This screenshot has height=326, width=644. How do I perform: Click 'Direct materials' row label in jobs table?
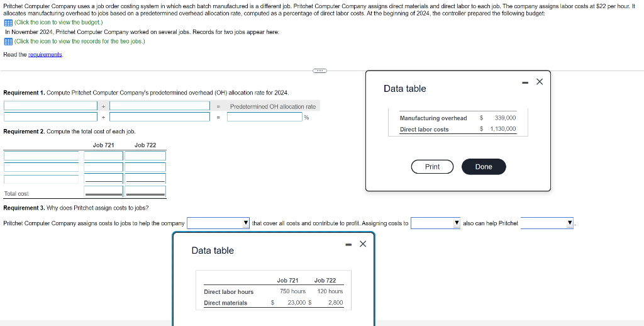[226, 303]
